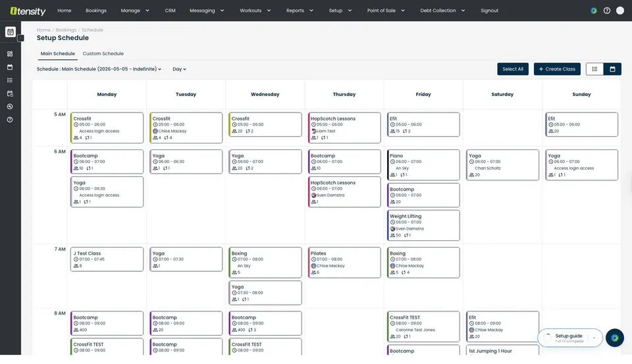
Task: Click the clock icon on Friday Piano
Action: pyautogui.click(x=392, y=162)
